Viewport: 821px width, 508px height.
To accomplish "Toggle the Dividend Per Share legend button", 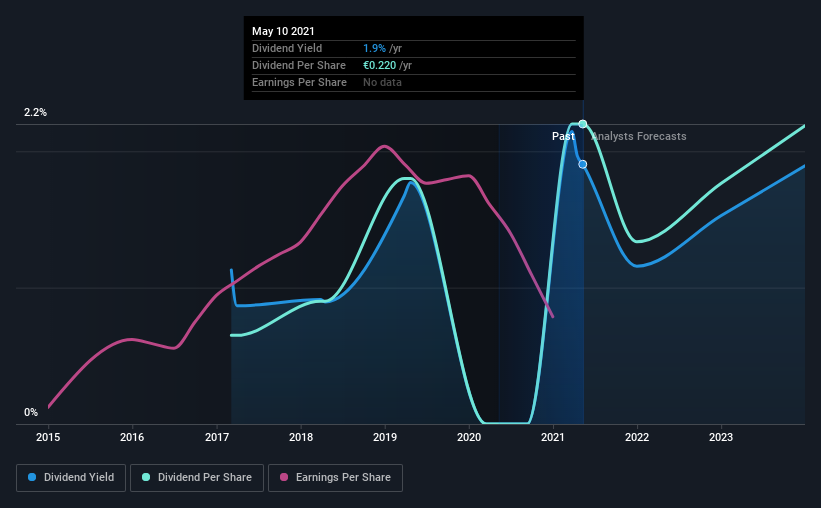I will 197,478.
